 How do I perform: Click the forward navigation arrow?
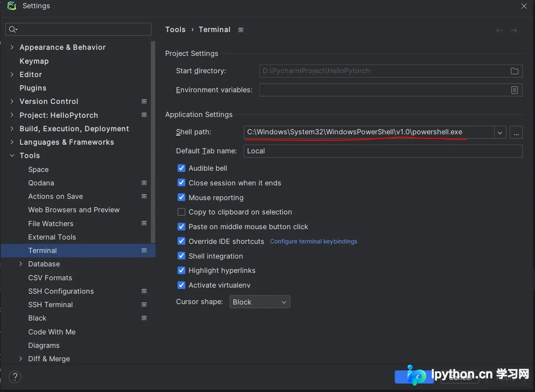pyautogui.click(x=514, y=30)
